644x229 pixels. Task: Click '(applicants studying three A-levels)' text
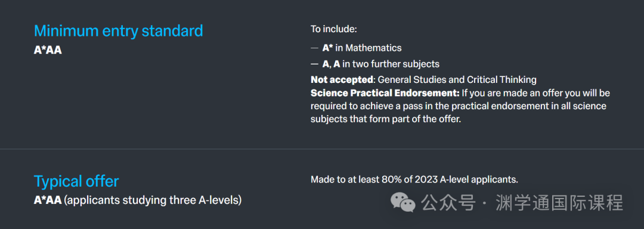(153, 201)
